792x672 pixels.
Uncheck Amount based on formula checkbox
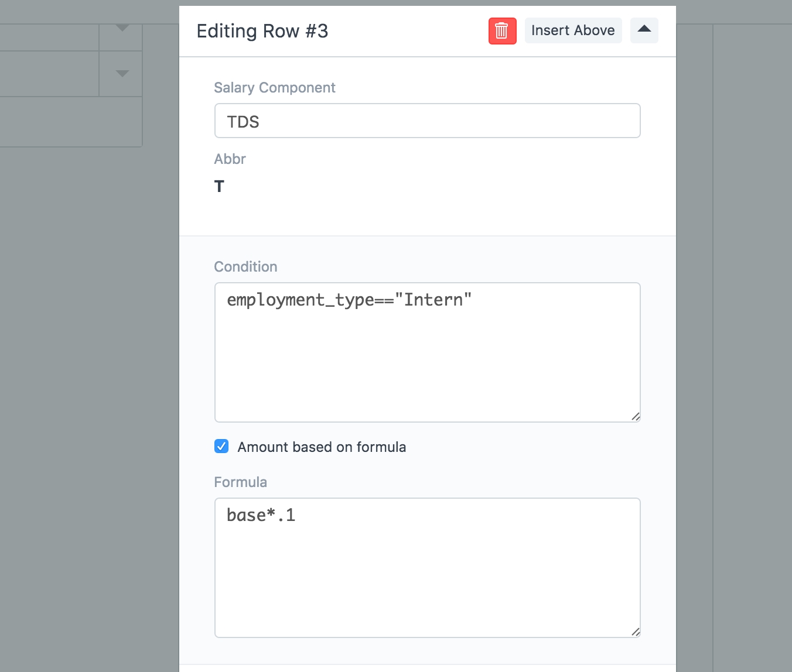221,447
